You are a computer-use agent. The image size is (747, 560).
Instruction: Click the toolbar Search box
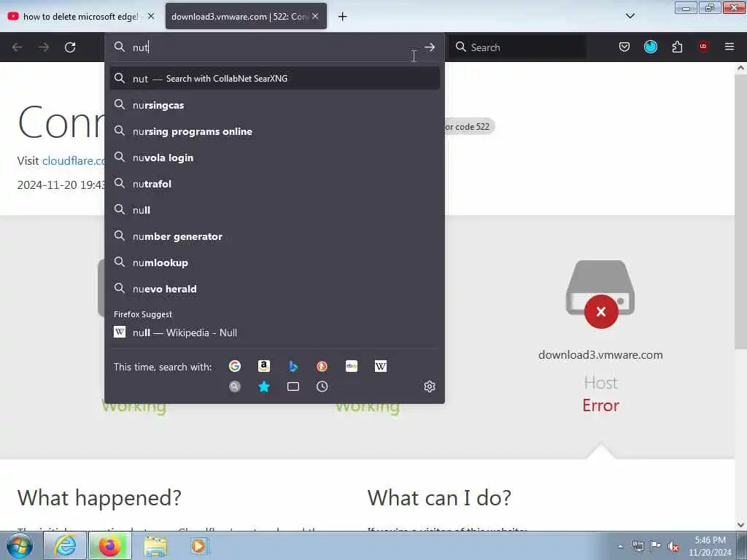[519, 47]
